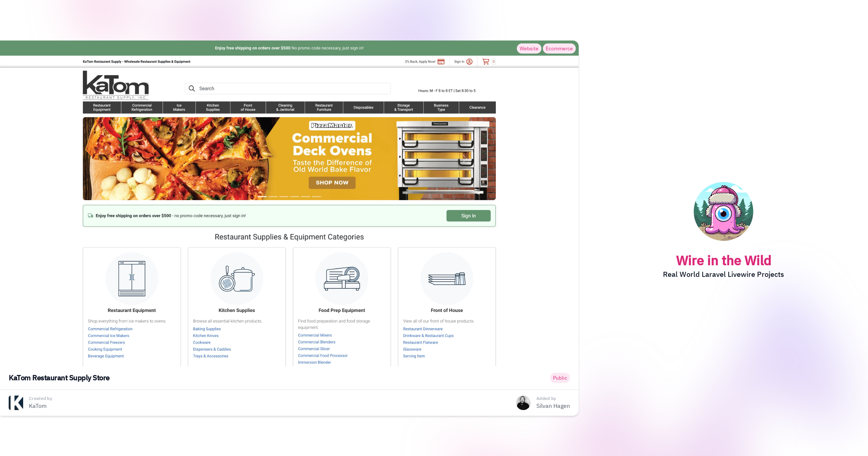868x456 pixels.
Task: Open the Clearance menu item
Action: click(x=477, y=107)
